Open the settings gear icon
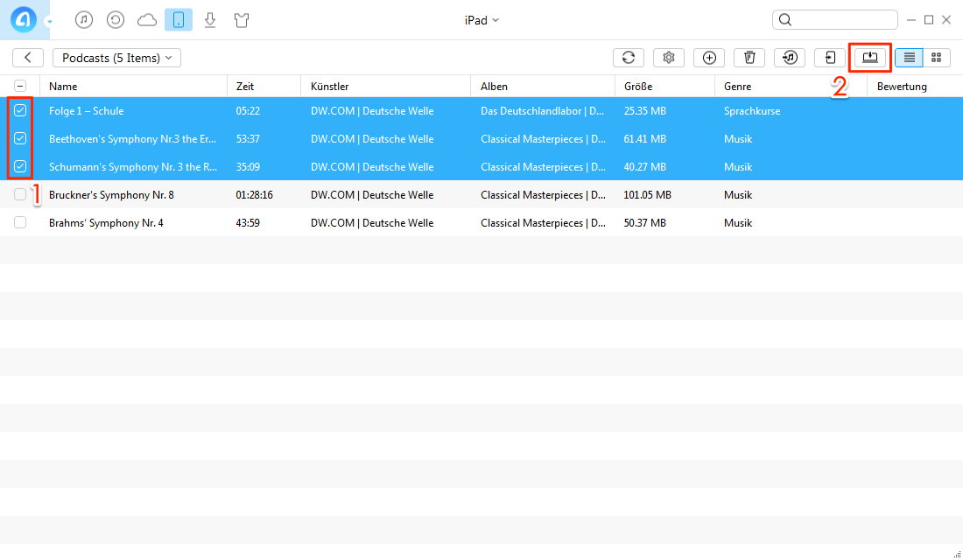963x560 pixels. coord(669,58)
